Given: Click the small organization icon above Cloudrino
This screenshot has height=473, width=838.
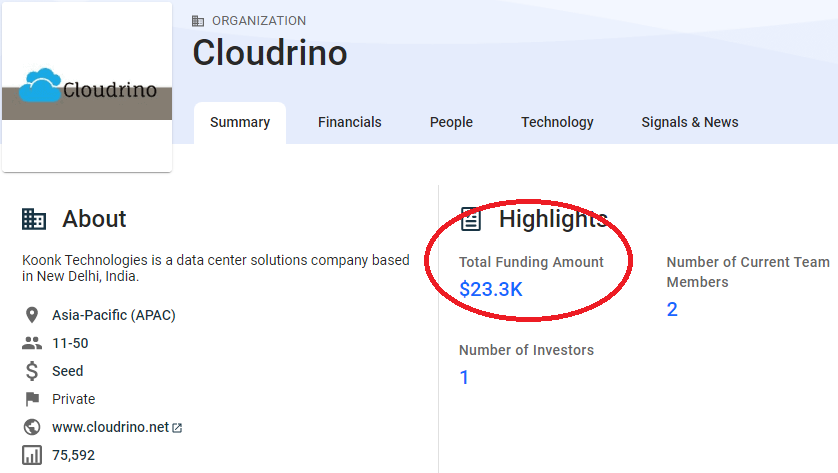Looking at the screenshot, I should [x=198, y=21].
